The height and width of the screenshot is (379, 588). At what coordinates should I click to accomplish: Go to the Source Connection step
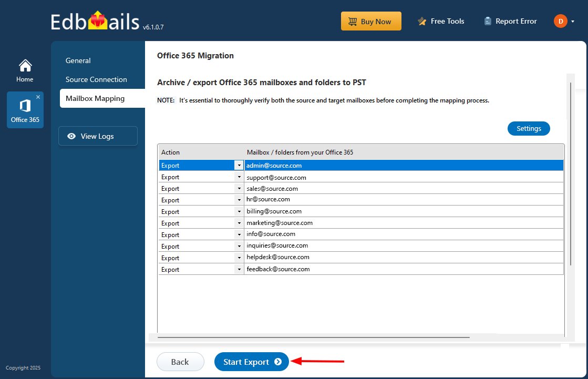[96, 79]
